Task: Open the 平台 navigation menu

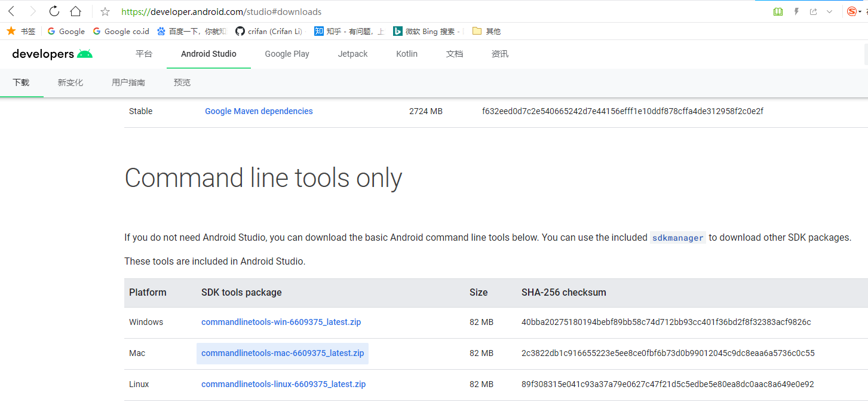Action: pos(144,54)
